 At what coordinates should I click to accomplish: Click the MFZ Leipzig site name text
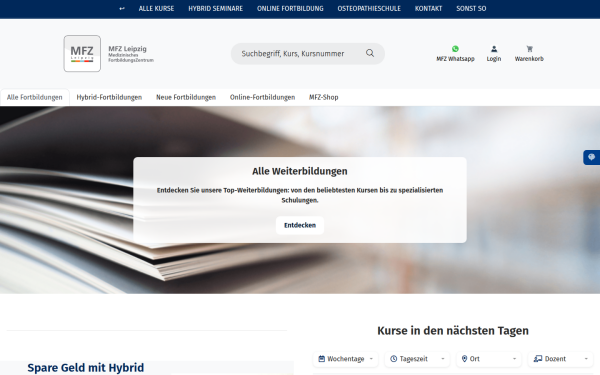click(127, 49)
